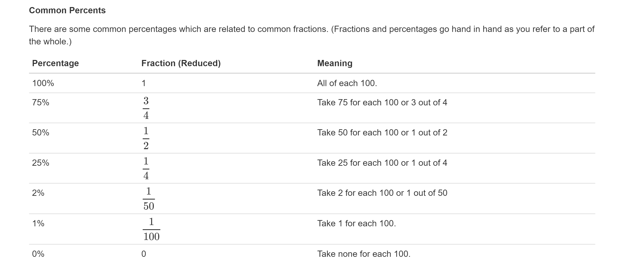644x279 pixels.
Task: Select the 75% percentage cell
Action: pyautogui.click(x=40, y=102)
